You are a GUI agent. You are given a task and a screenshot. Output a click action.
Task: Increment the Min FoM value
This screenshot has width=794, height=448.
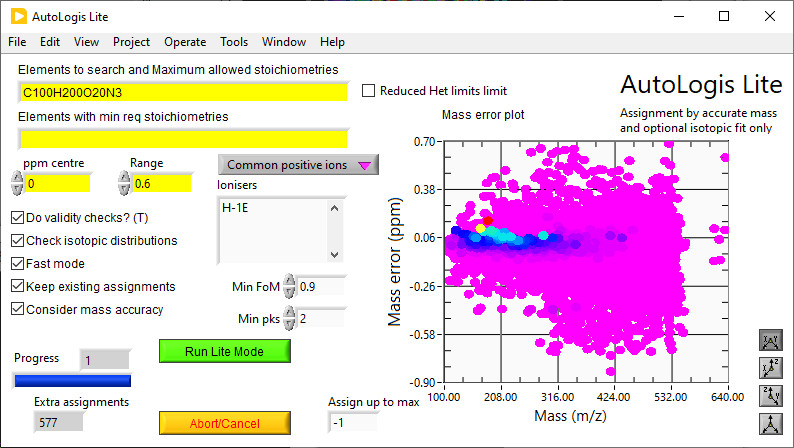289,280
